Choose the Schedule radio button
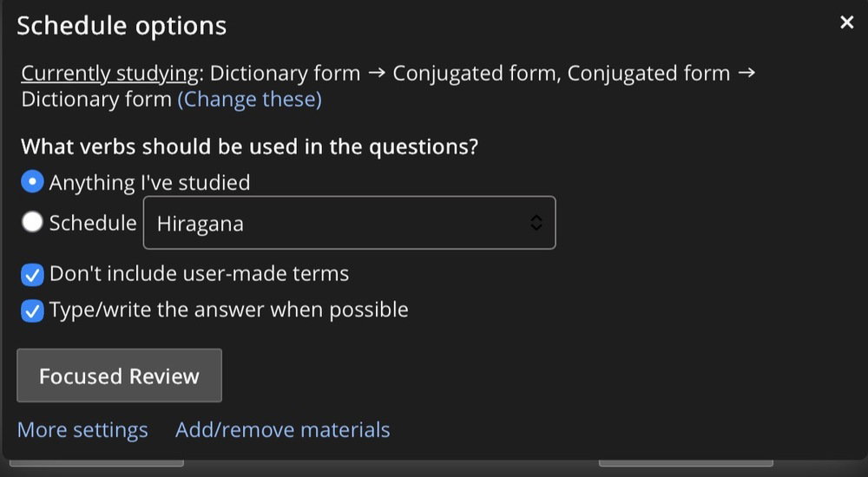Viewport: 868px width, 477px height. tap(32, 223)
